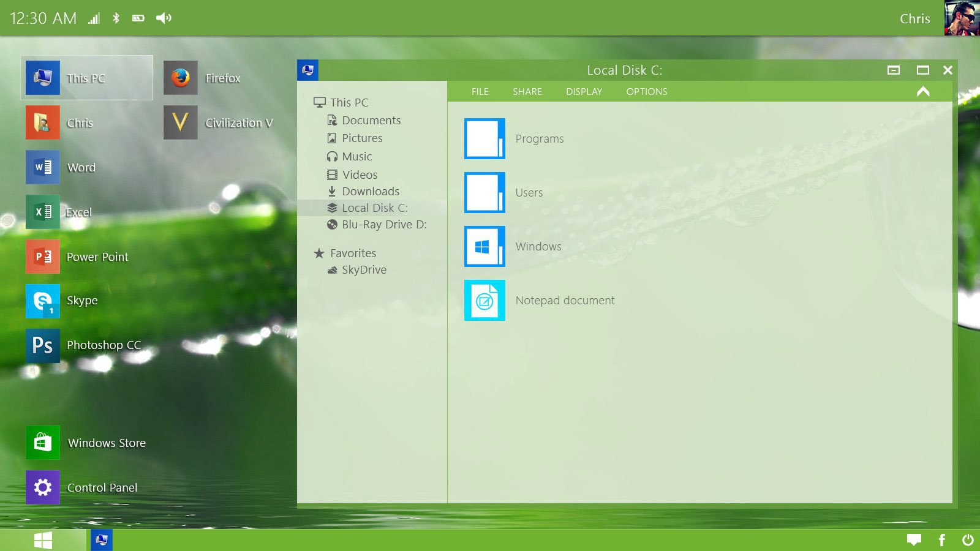Open the This PC desktop shortcut
The height and width of the screenshot is (551, 980).
pyautogui.click(x=86, y=78)
